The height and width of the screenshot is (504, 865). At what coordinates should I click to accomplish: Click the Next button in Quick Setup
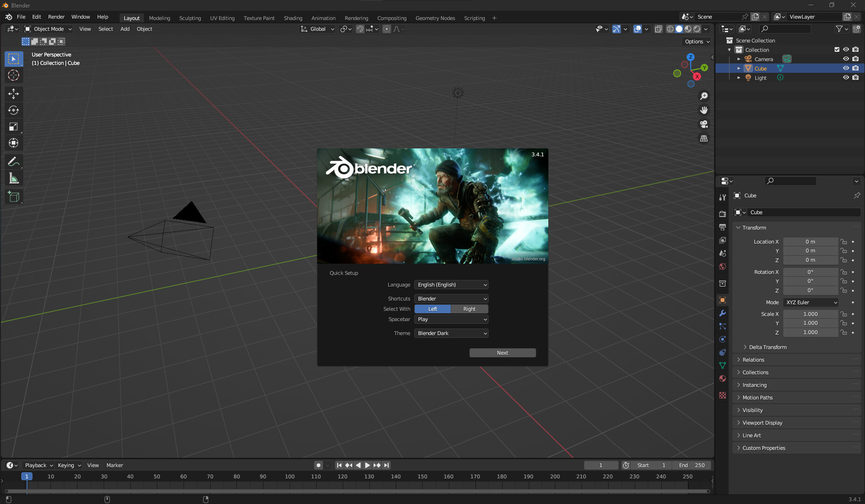coord(502,352)
